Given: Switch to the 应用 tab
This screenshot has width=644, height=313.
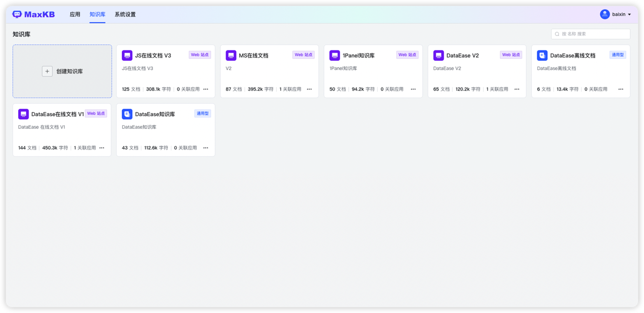Looking at the screenshot, I should (74, 14).
